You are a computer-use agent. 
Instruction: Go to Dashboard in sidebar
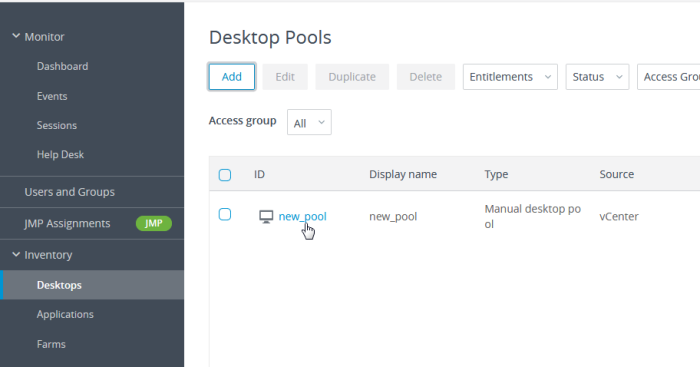pyautogui.click(x=62, y=67)
